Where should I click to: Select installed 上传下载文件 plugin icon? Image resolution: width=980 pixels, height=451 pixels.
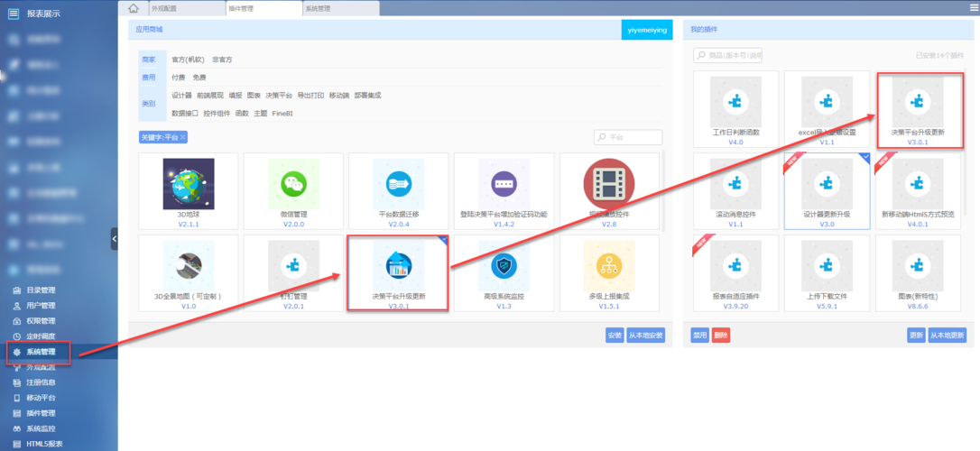pyautogui.click(x=827, y=266)
